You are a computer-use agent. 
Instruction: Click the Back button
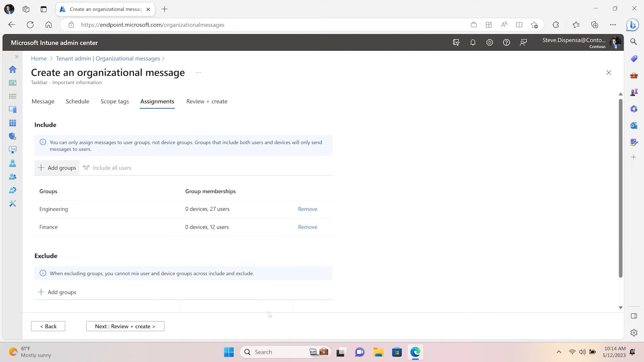pos(48,326)
